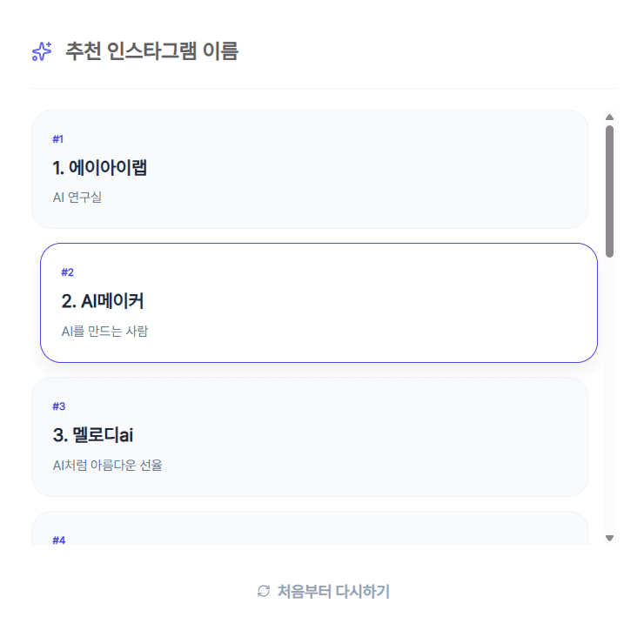Screen dimensions: 644x644
Task: Click the 추천 인스타그램 이름 heading
Action: (x=151, y=52)
